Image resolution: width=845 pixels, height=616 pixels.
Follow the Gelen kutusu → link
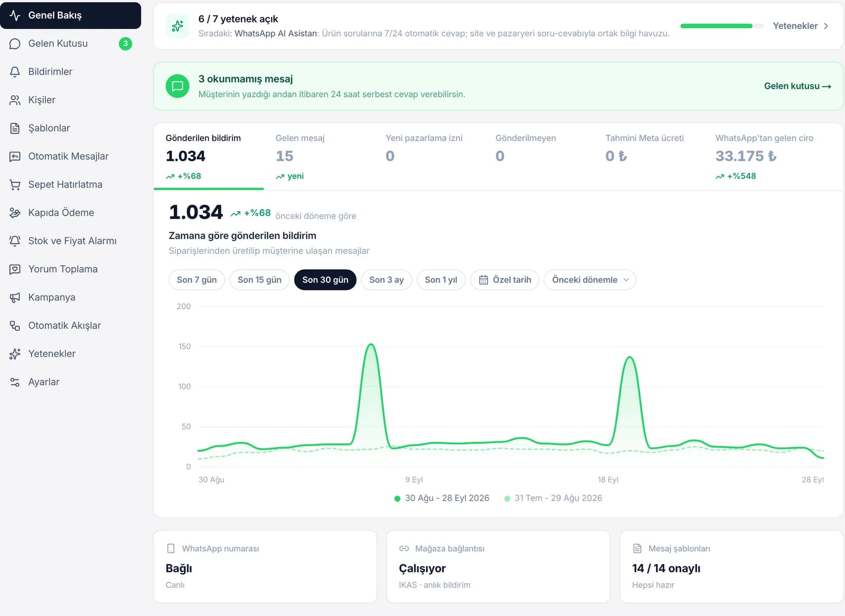click(x=797, y=86)
